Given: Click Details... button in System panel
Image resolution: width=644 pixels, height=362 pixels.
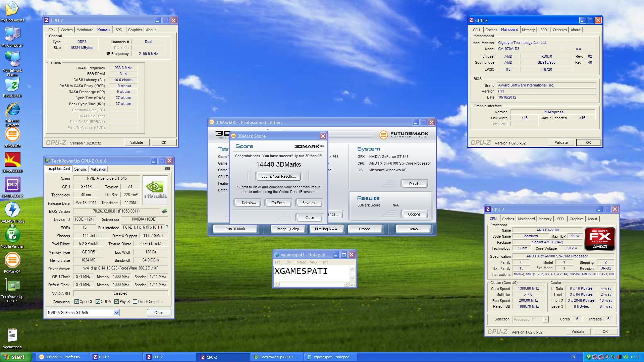Looking at the screenshot, I should 416,184.
